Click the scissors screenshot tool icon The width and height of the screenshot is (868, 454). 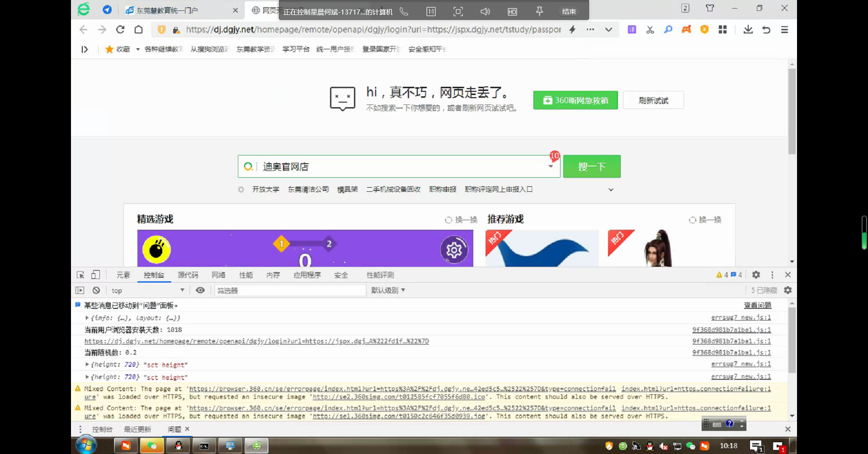(x=650, y=30)
